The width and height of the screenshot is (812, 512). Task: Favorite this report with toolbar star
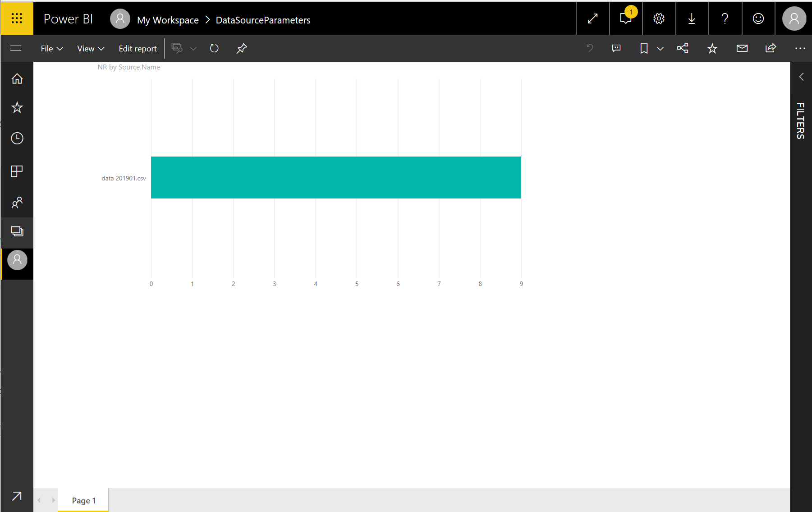coord(712,48)
